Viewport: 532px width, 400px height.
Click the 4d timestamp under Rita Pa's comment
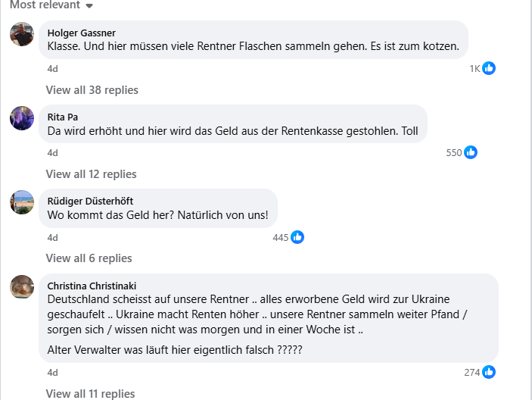(52, 152)
